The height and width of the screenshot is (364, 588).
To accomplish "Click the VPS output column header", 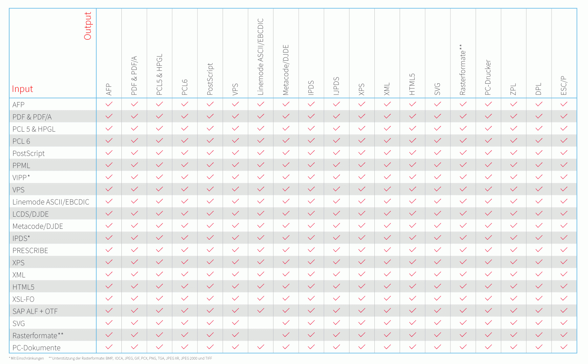I will [235, 89].
